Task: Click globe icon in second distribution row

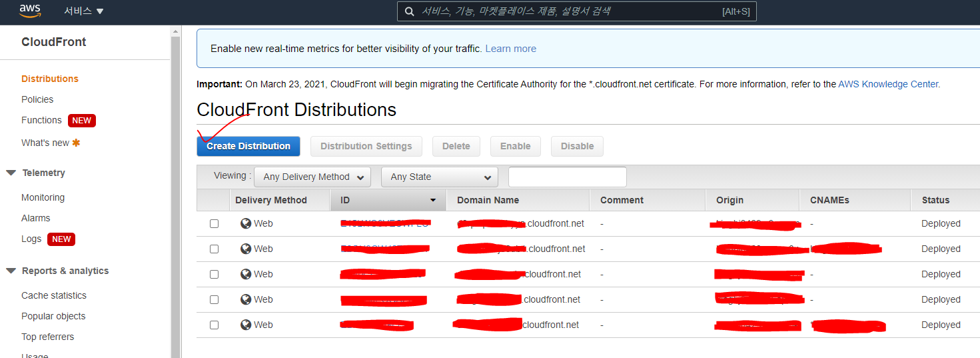Action: (246, 249)
